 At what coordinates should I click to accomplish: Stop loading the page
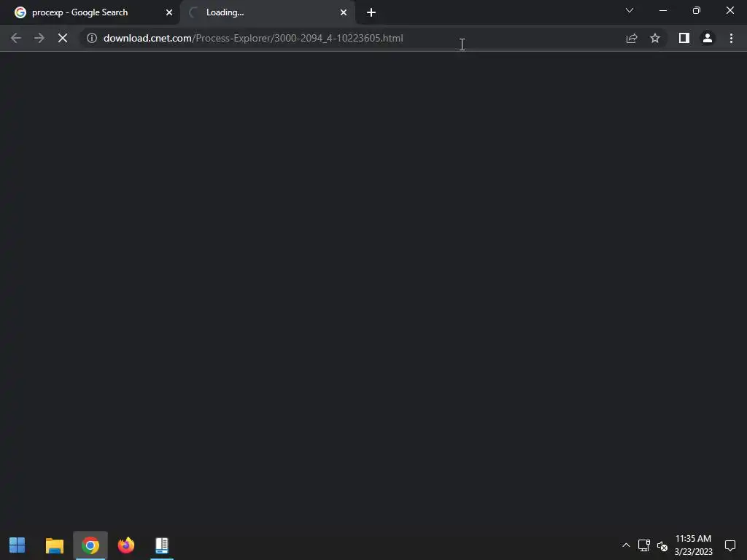click(x=63, y=38)
